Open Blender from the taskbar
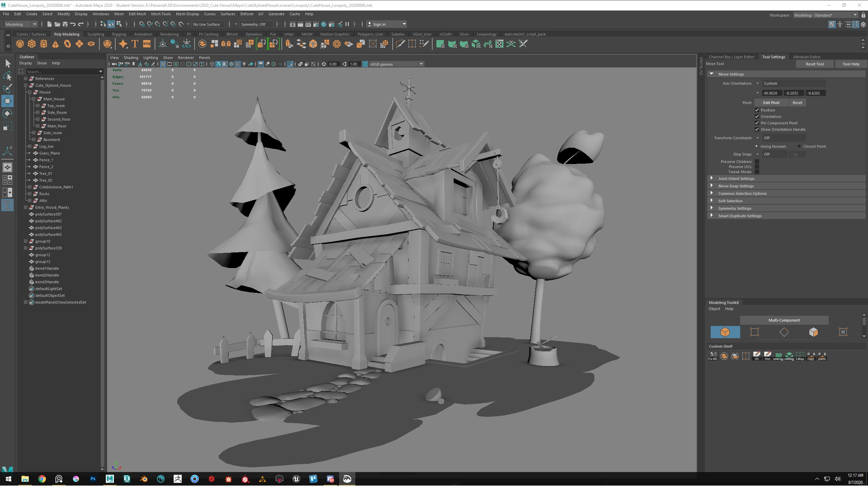868x491 pixels. (x=144, y=479)
